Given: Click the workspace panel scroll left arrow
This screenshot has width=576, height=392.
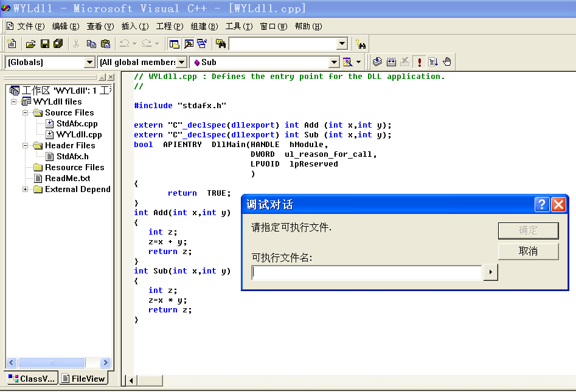Looking at the screenshot, I should pyautogui.click(x=12, y=363).
